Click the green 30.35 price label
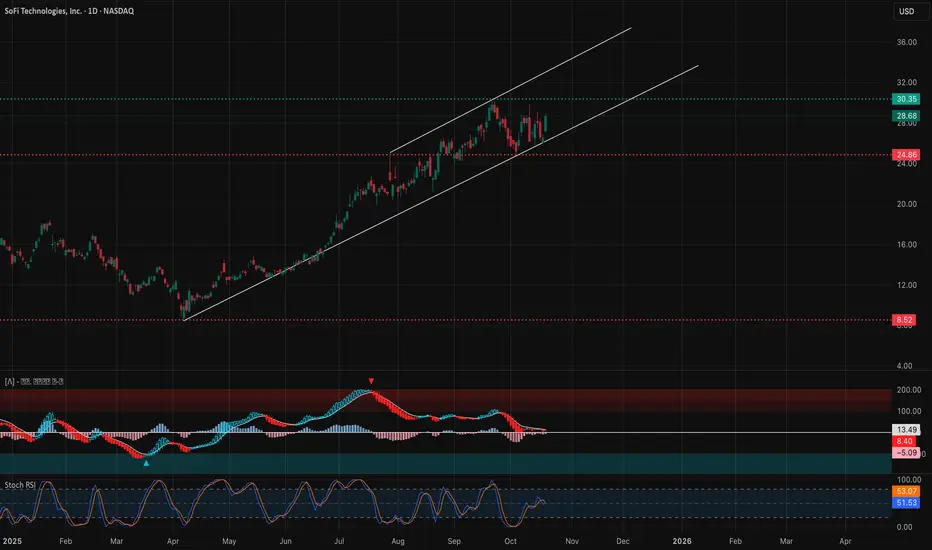 point(906,99)
